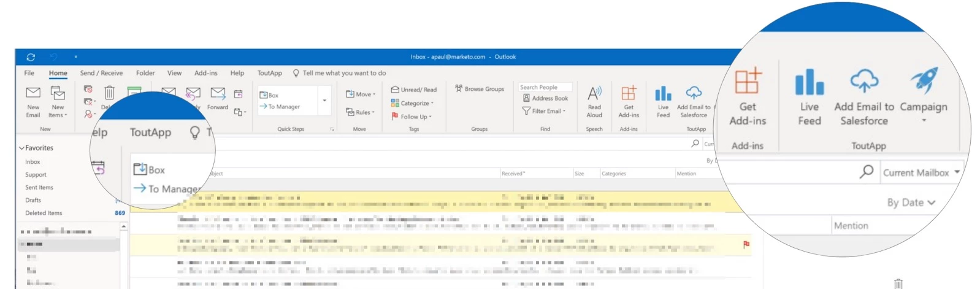Open the Junk email dropdown
The height and width of the screenshot is (289, 980).
point(90,114)
